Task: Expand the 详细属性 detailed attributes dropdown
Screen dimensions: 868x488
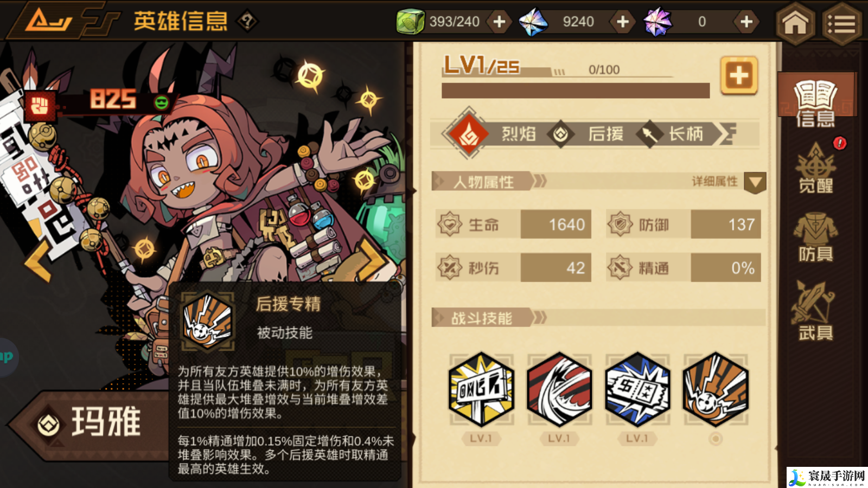Action: [x=755, y=183]
